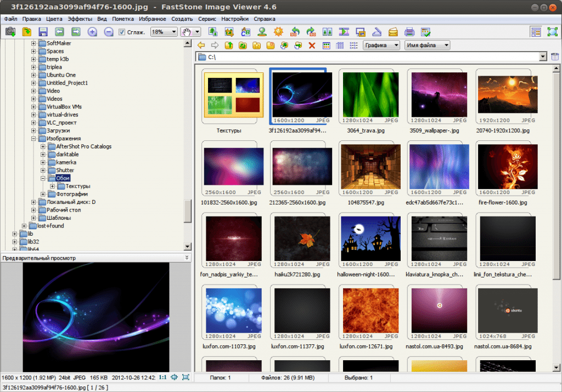Open the Эффекты menu
This screenshot has height=392, width=562.
pyautogui.click(x=80, y=19)
